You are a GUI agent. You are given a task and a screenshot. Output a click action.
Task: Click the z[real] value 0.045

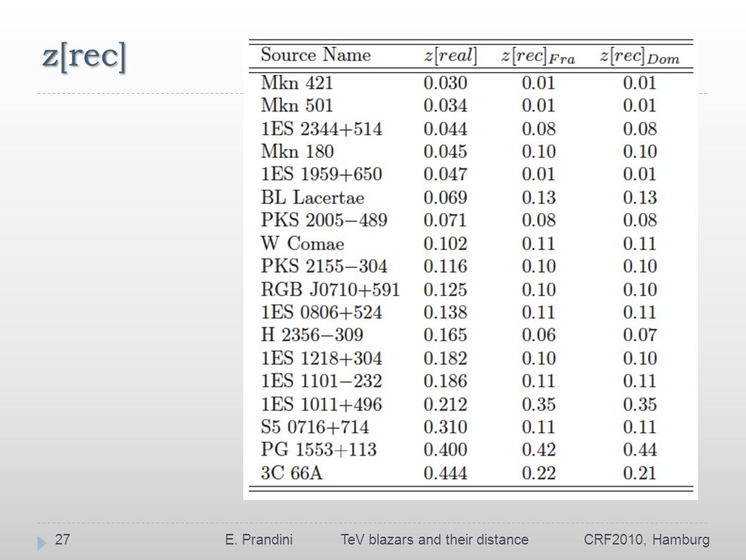[446, 152]
